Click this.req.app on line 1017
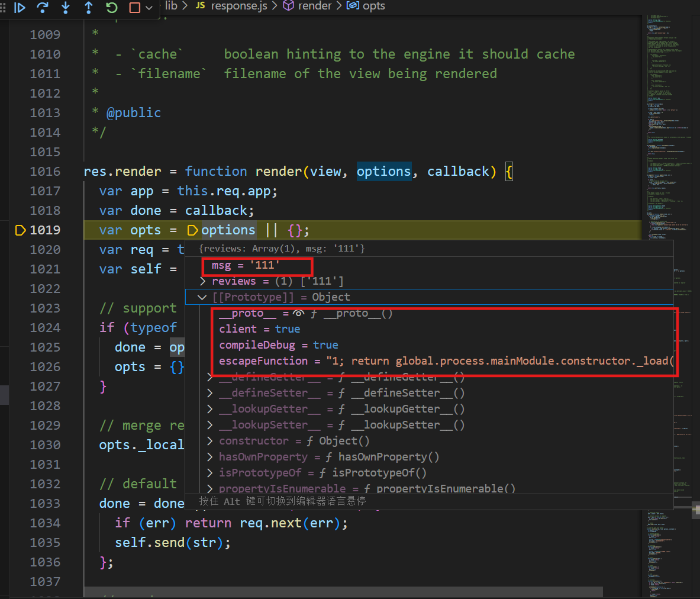 (224, 191)
